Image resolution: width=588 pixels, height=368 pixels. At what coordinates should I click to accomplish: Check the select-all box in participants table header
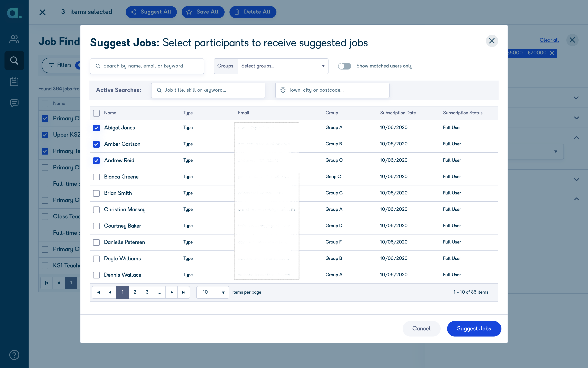(x=96, y=113)
